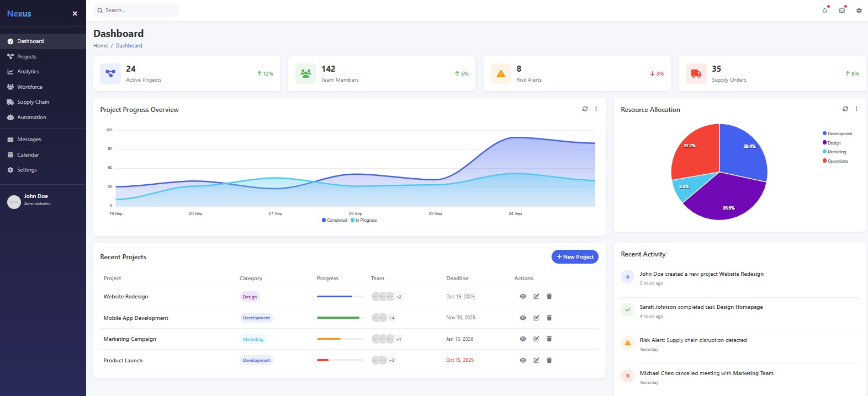Click the notifications bell icon
Viewport: 868px width, 396px height.
tap(824, 10)
